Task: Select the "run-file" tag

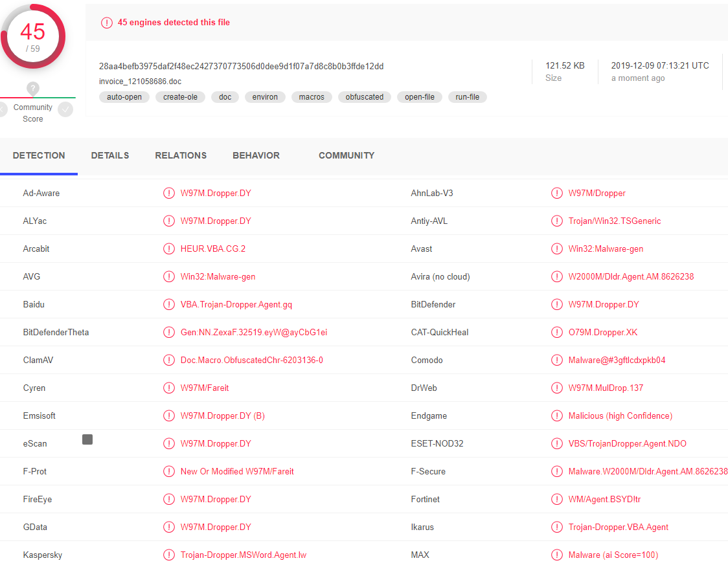Action: click(x=468, y=97)
